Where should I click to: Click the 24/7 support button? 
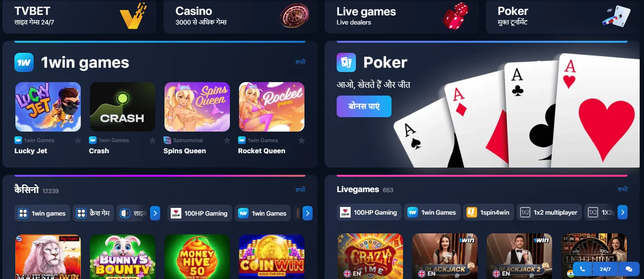point(606,269)
